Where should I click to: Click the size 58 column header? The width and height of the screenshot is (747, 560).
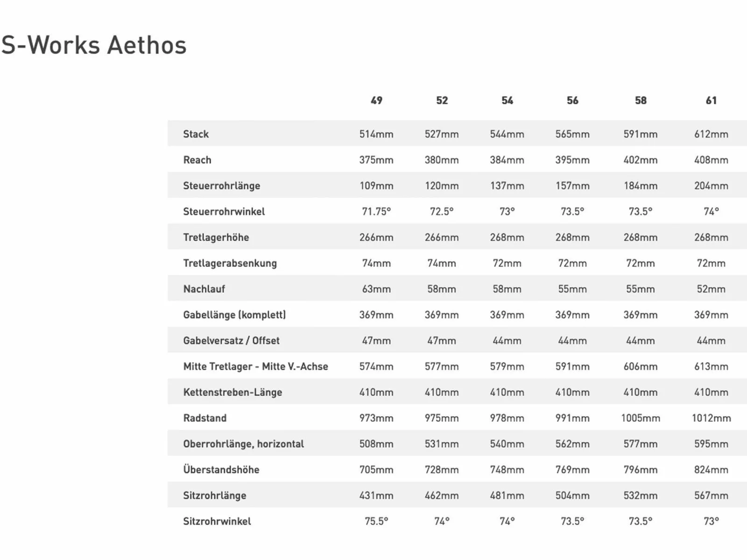point(641,100)
